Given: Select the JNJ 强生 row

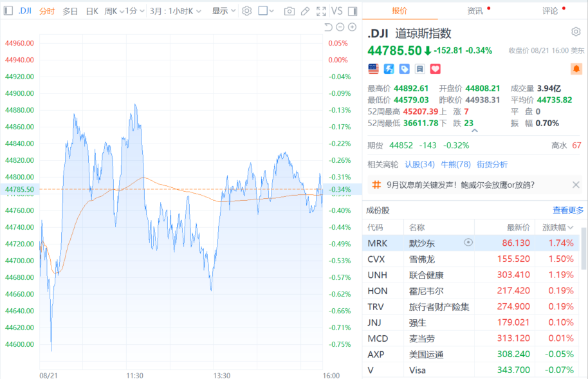Looking at the screenshot, I should pyautogui.click(x=471, y=322).
